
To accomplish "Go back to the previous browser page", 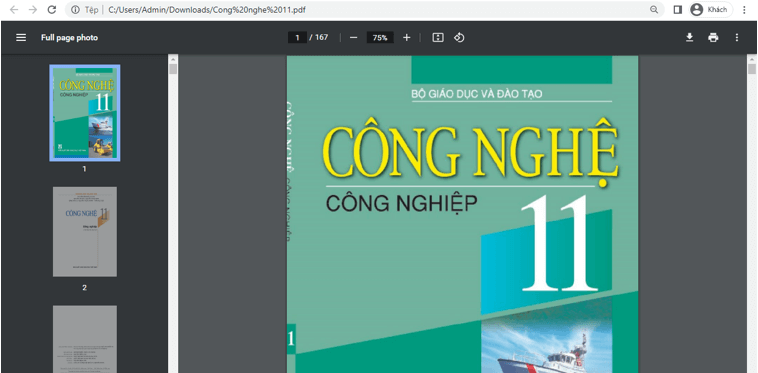I will pyautogui.click(x=14, y=10).
